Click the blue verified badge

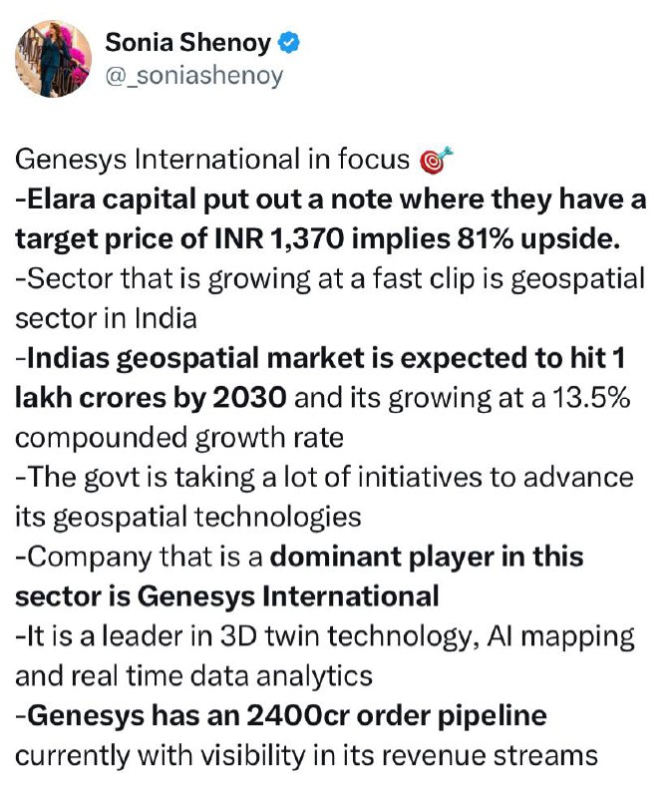point(288,42)
